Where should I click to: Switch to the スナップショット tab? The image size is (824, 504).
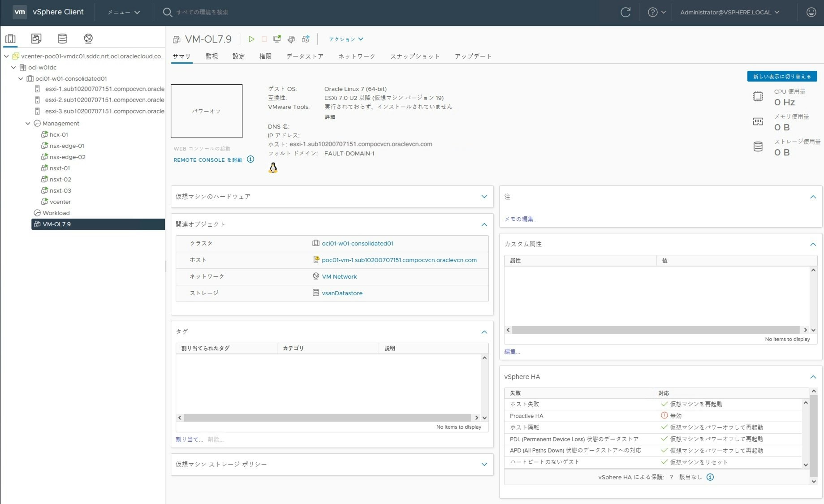pyautogui.click(x=415, y=56)
